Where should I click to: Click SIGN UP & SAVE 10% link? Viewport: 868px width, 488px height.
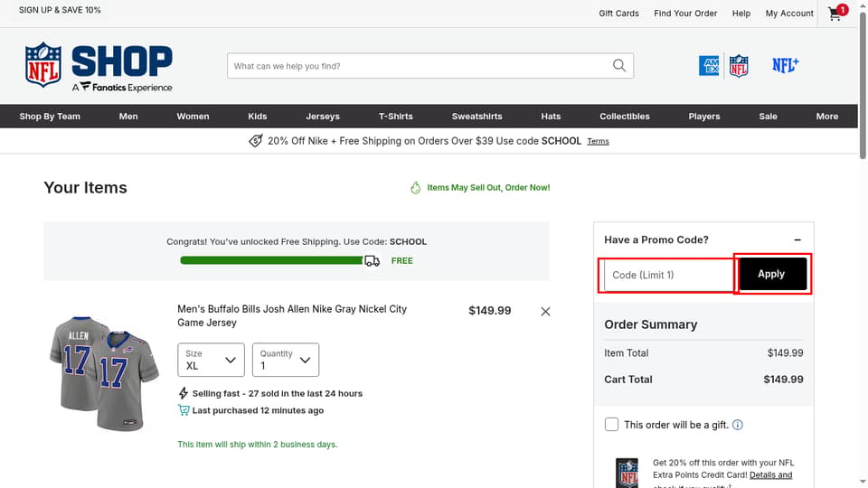click(60, 10)
